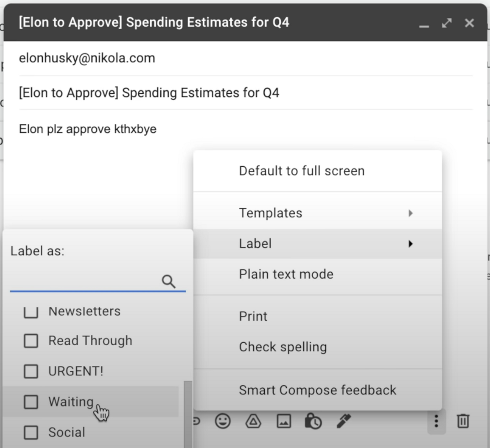Click the insert signature pen icon
The height and width of the screenshot is (448, 490).
click(x=344, y=421)
